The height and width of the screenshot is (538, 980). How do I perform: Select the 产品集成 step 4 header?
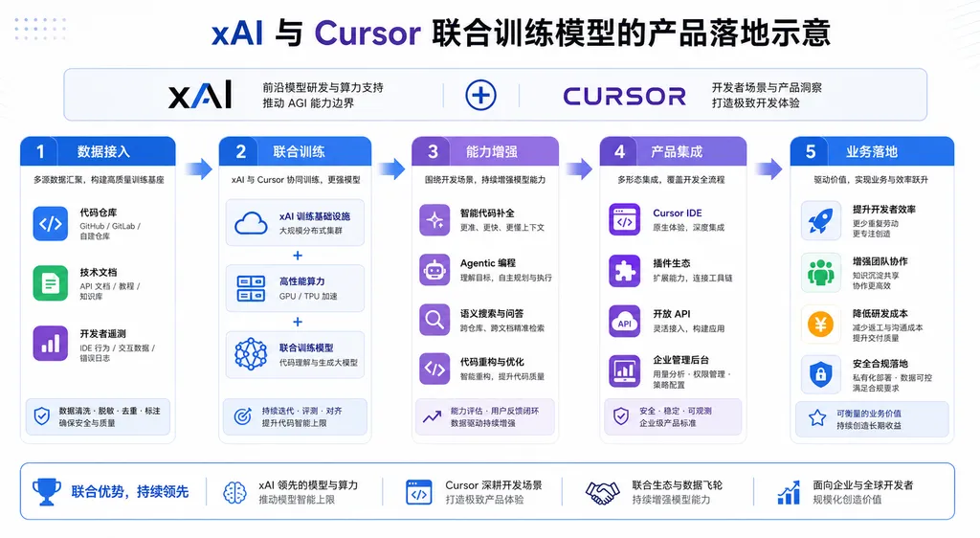673,151
